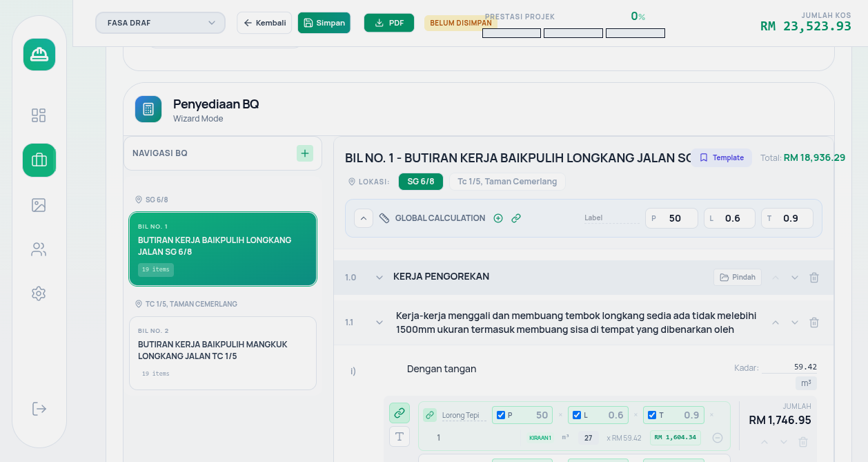The height and width of the screenshot is (462, 868).
Task: Click the first project progress bar segment
Action: pos(511,33)
